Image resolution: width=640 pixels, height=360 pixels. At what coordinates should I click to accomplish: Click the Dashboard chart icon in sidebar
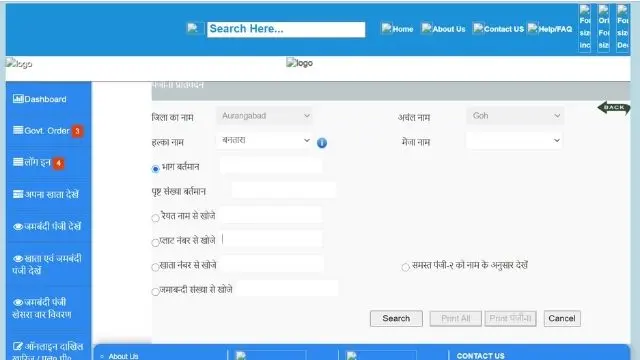coord(18,99)
